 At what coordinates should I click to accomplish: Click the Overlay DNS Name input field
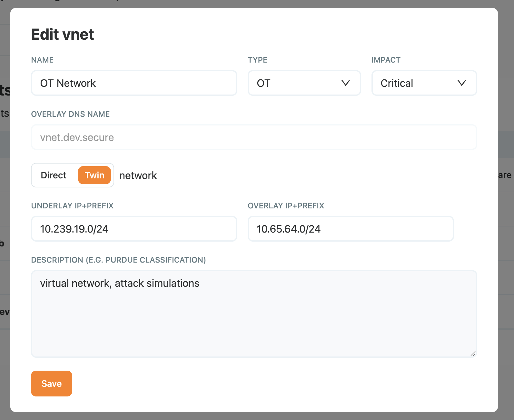click(x=254, y=137)
